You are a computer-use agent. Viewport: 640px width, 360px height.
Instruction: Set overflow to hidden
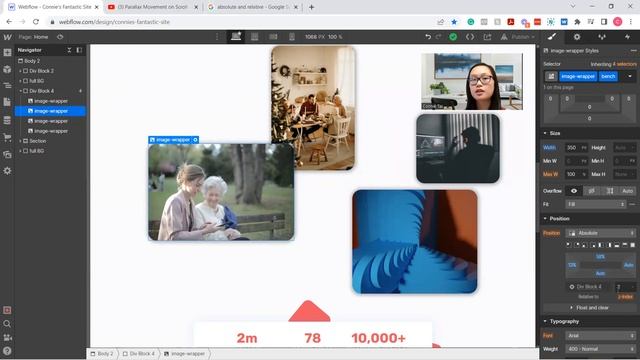pyautogui.click(x=591, y=191)
